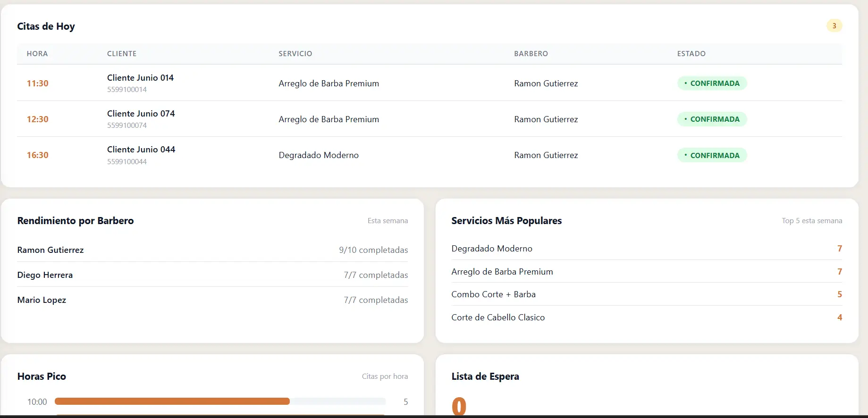Select Diego Herrera performance row

click(x=212, y=275)
